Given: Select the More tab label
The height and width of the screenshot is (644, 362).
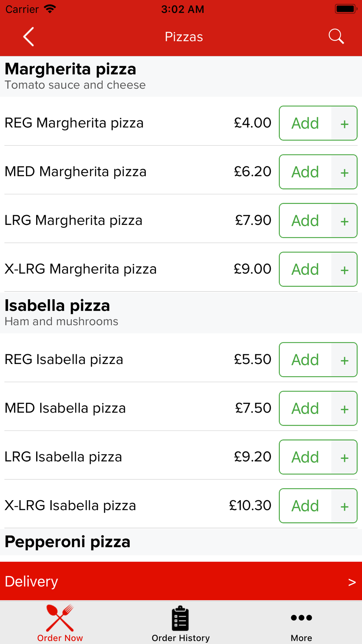Looking at the screenshot, I should [x=301, y=638].
